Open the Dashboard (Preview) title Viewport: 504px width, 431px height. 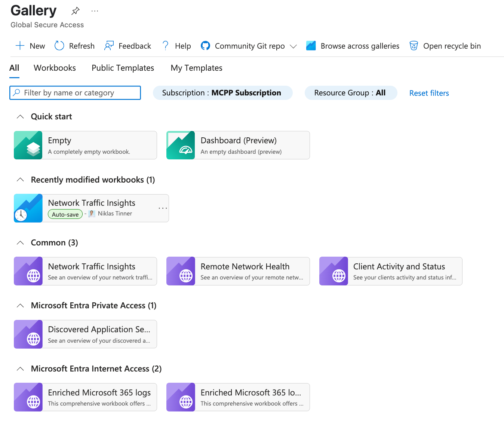[x=239, y=140]
